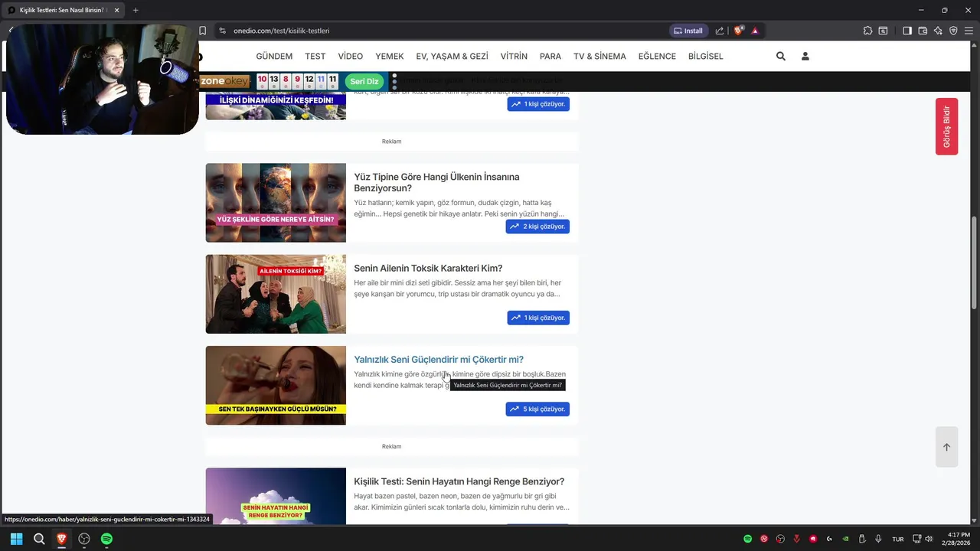Open the EĞLENCE menu item

[x=657, y=56]
